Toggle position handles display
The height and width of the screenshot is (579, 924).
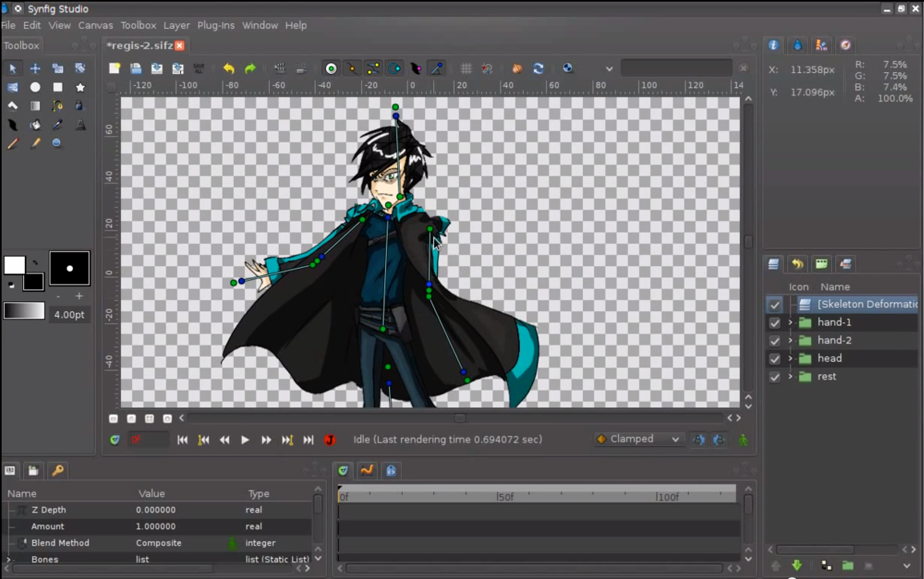(x=331, y=68)
